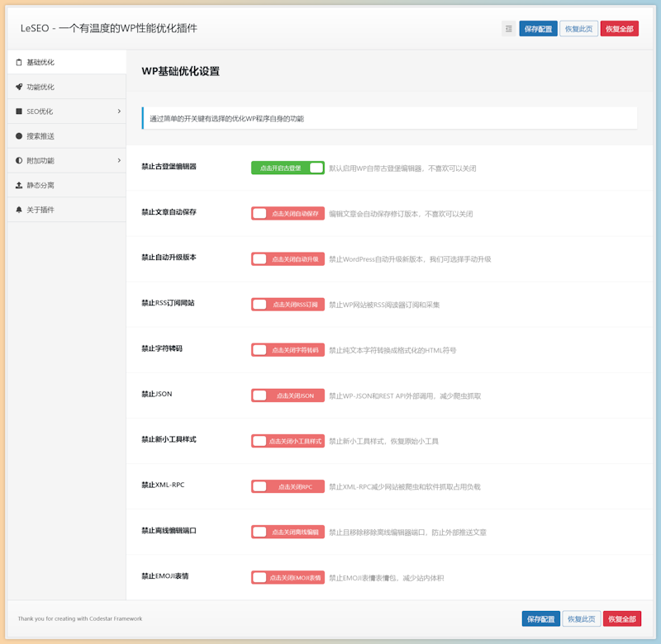Open the SEO优化 sidebar section
Viewport: 661px width, 644px height.
coord(67,111)
